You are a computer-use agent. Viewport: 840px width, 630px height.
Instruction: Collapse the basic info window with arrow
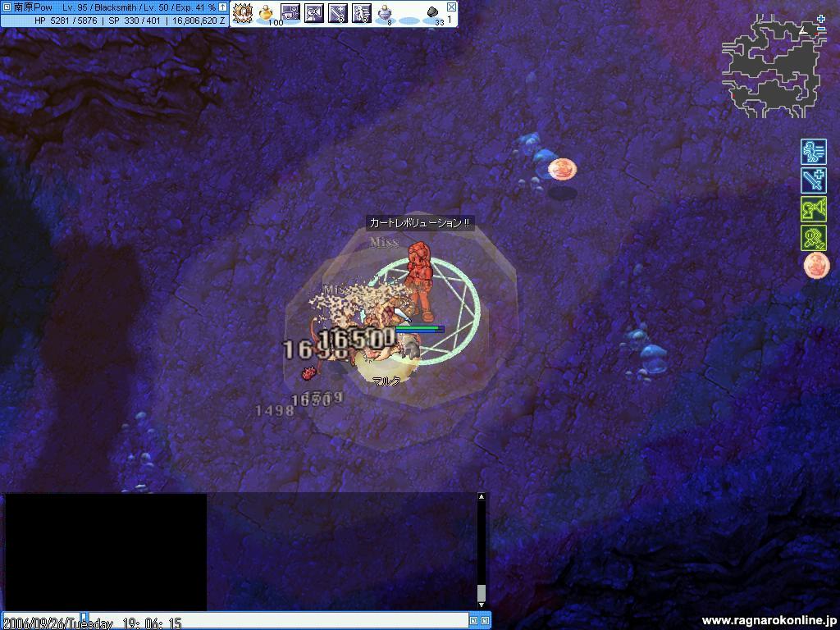pos(222,7)
